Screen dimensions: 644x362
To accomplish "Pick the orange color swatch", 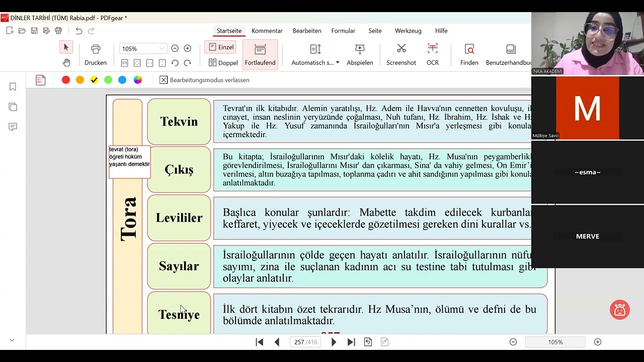I will tap(80, 80).
